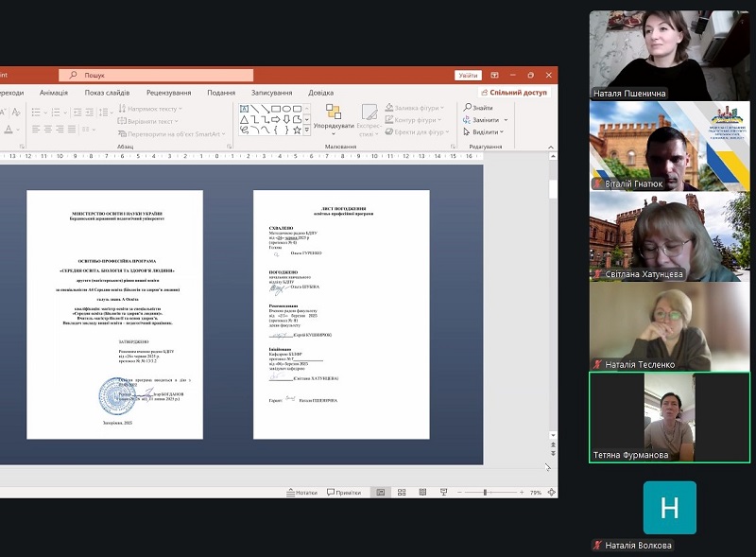This screenshot has width=756, height=557.
Task: Click the Пошук search field
Action: (156, 75)
